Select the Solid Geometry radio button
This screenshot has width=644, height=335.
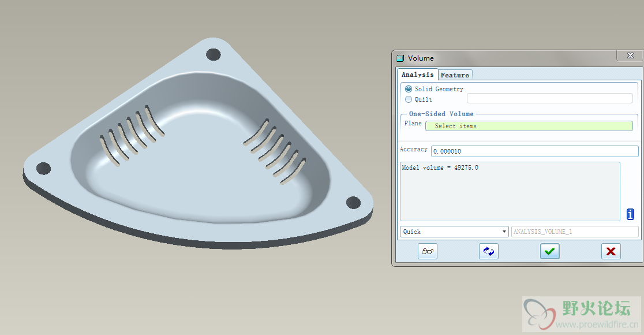coord(408,89)
